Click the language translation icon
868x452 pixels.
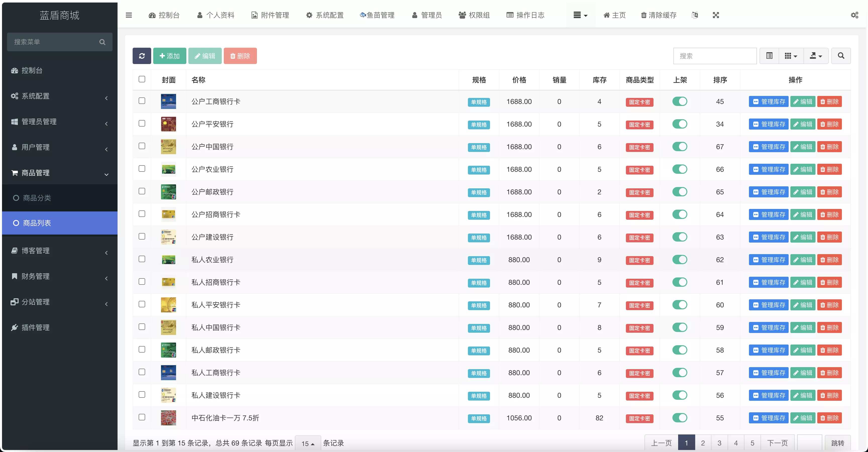(695, 15)
